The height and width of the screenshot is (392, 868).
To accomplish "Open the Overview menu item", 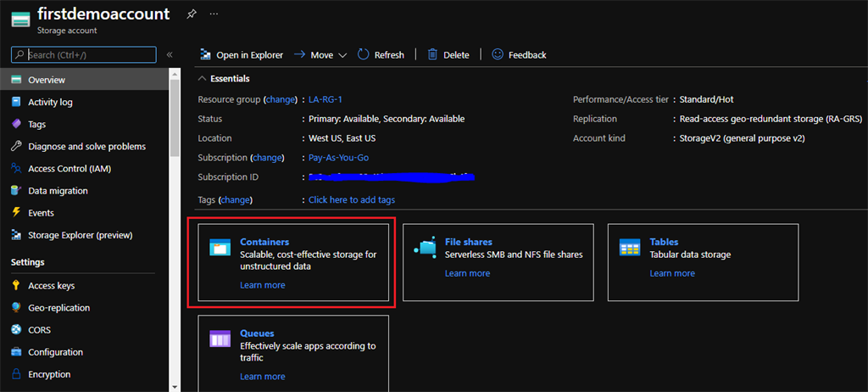I will coord(84,80).
